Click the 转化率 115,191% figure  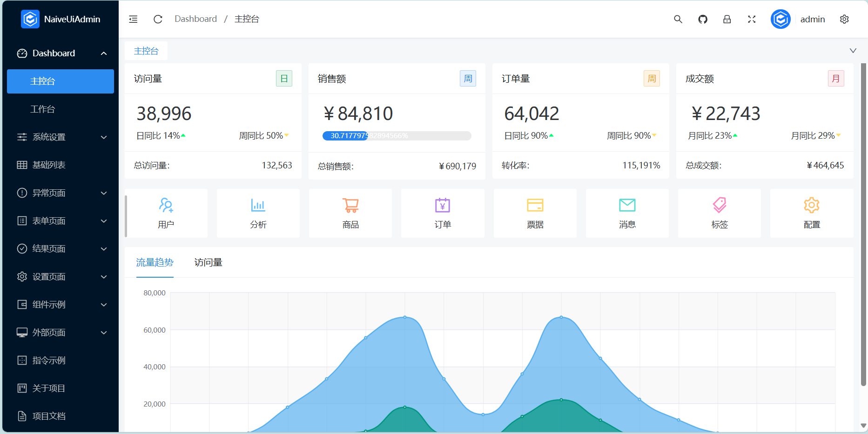coord(641,165)
